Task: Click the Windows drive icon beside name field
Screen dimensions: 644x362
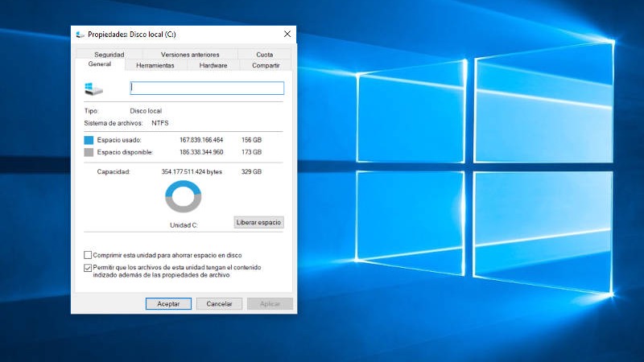Action: coord(93,88)
